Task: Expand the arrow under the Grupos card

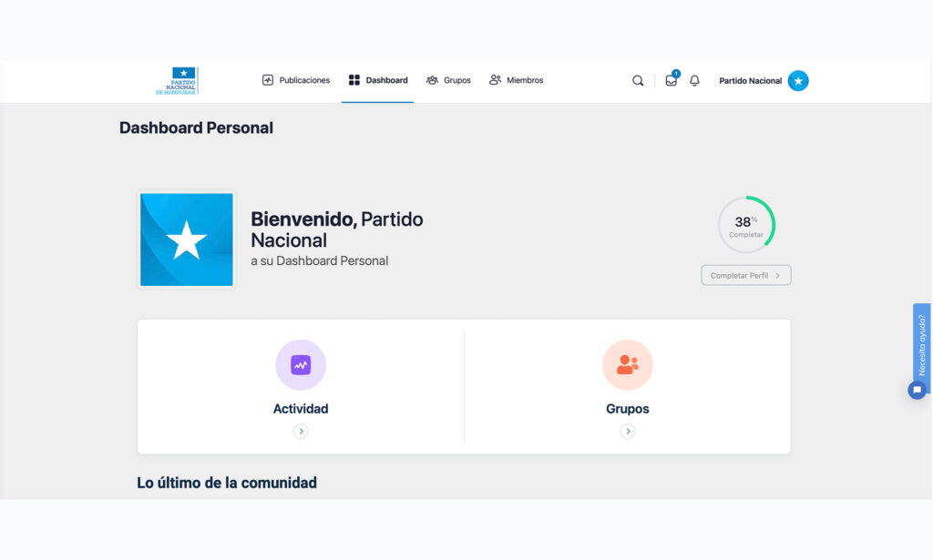Action: pos(628,432)
